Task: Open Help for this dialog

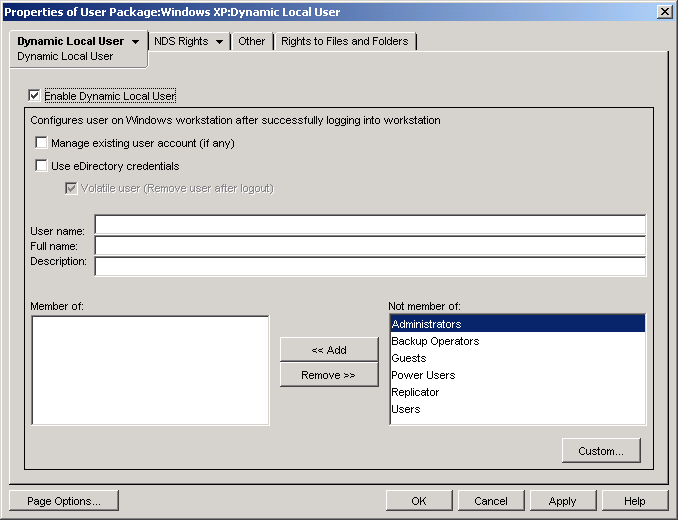Action: [635, 501]
